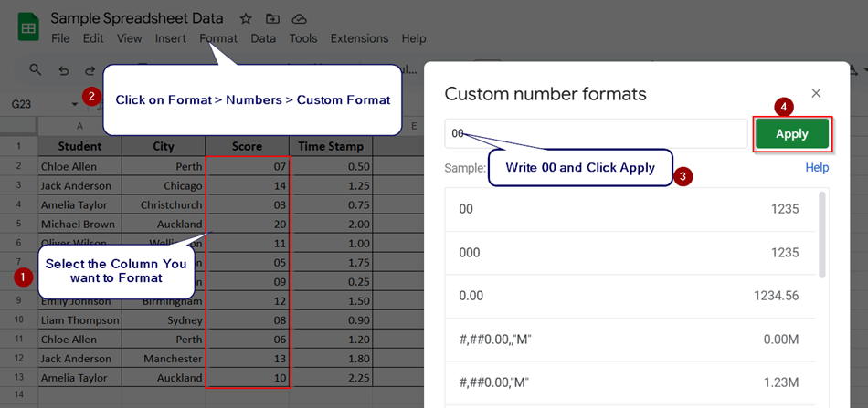
Task: Click the score cell showing 20
Action: [248, 224]
